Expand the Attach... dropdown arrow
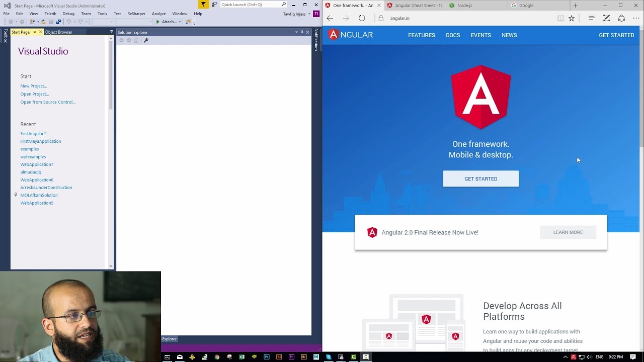This screenshot has width=644, height=362. [180, 22]
